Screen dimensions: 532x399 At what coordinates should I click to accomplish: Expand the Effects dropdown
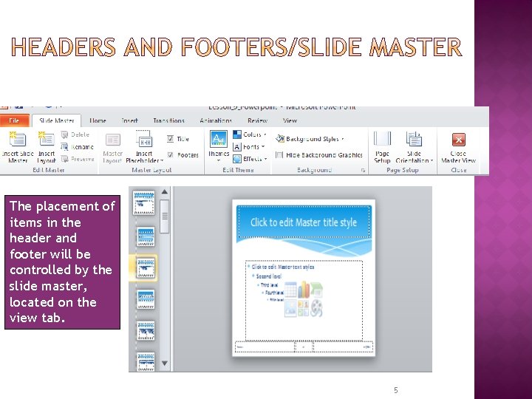point(250,158)
